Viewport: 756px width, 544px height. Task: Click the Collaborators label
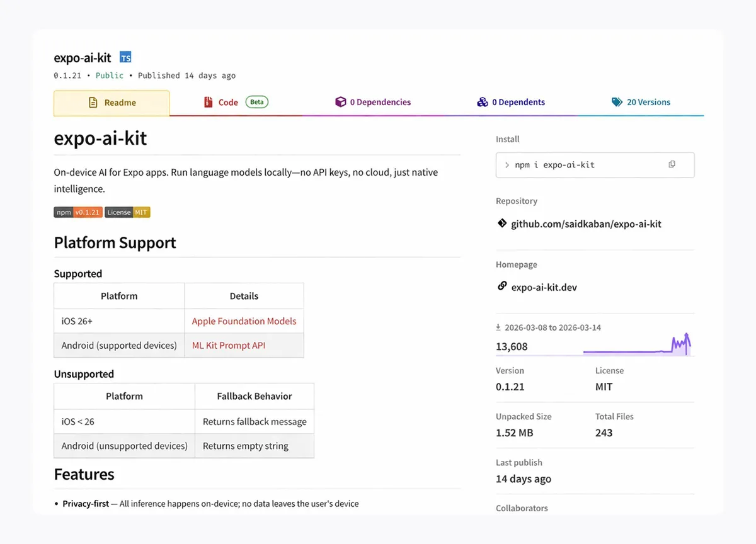point(522,508)
